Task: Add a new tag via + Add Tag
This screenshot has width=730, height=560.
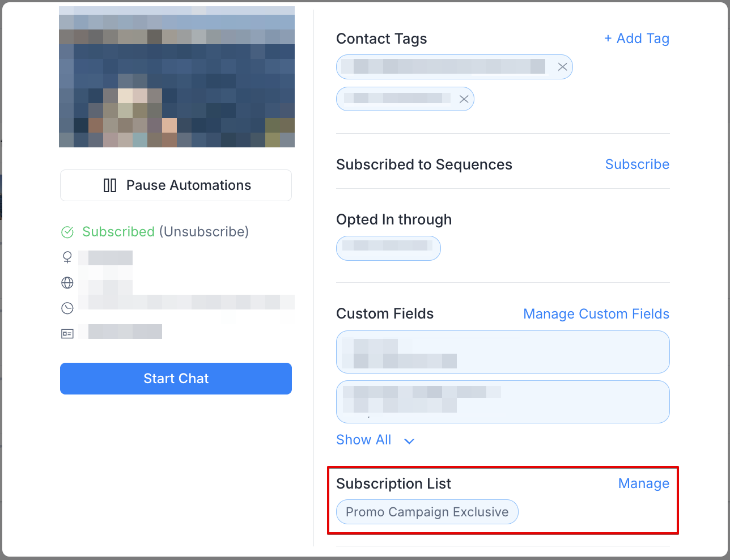Action: [x=636, y=39]
